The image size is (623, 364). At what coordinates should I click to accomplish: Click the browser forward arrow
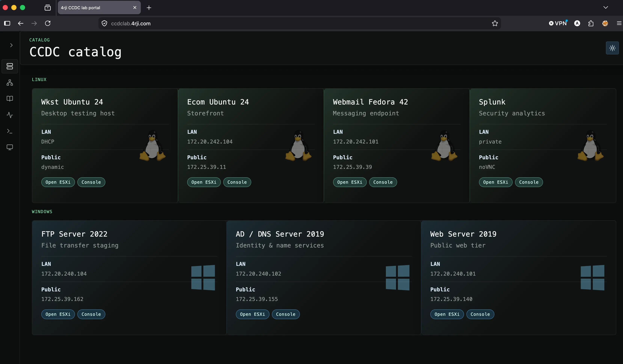pos(34,23)
